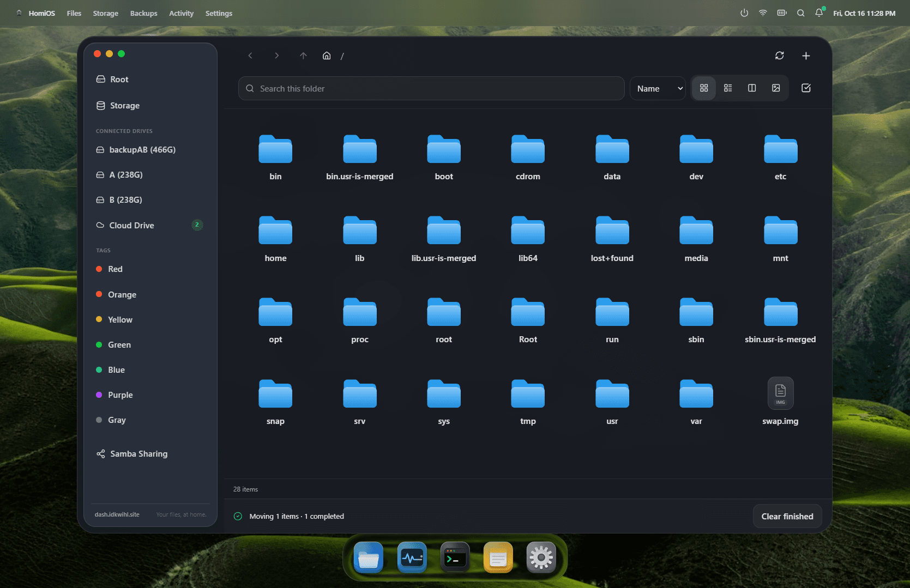Select the sbin.usr-is-merged folder
This screenshot has height=588, width=910.
[780, 320]
